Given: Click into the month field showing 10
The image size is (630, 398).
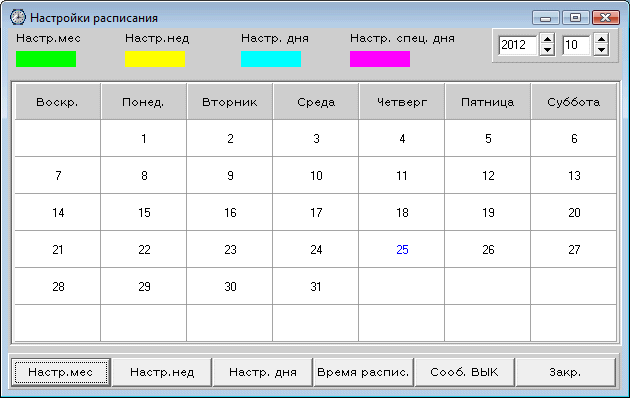Looking at the screenshot, I should [x=577, y=45].
